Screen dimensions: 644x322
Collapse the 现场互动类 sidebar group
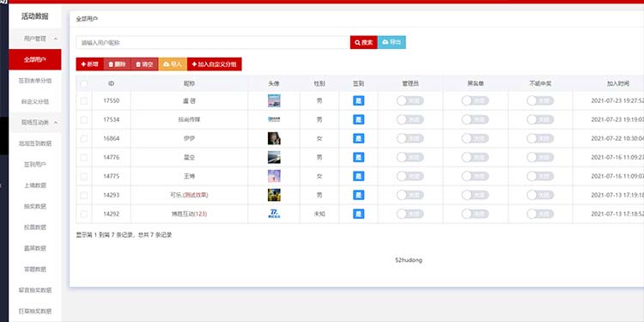tap(35, 123)
